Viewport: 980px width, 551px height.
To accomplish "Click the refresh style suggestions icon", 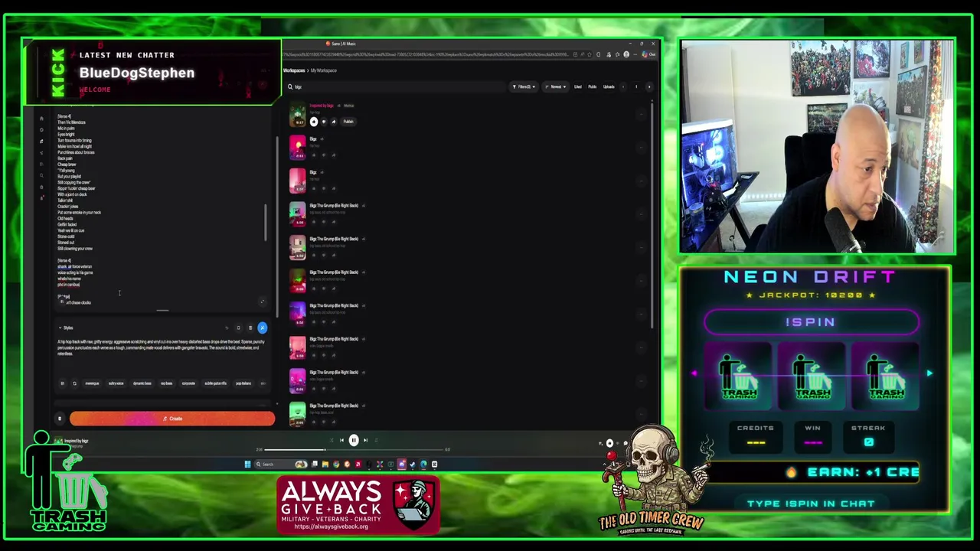I will (x=74, y=383).
